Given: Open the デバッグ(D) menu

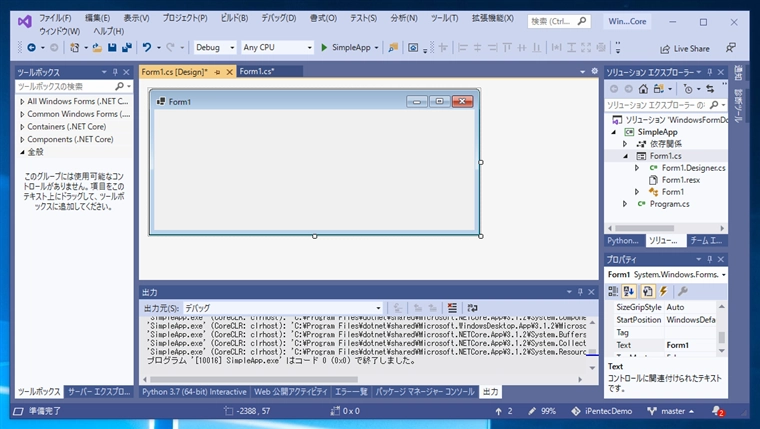Looking at the screenshot, I should pyautogui.click(x=279, y=18).
